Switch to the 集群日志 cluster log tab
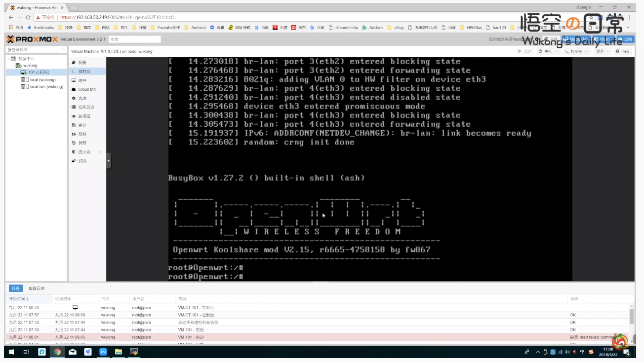644x362 pixels. pyautogui.click(x=37, y=288)
